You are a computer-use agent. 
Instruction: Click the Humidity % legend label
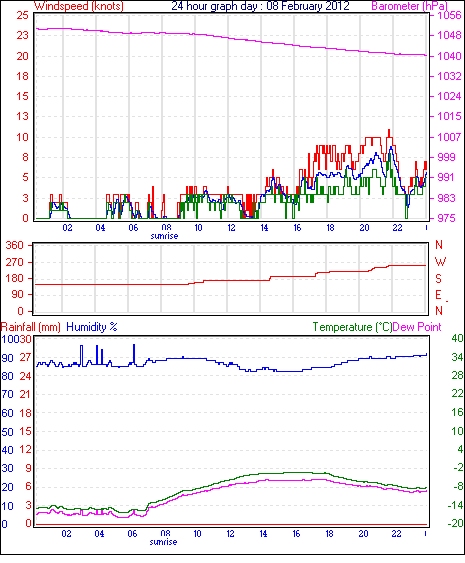(92, 327)
